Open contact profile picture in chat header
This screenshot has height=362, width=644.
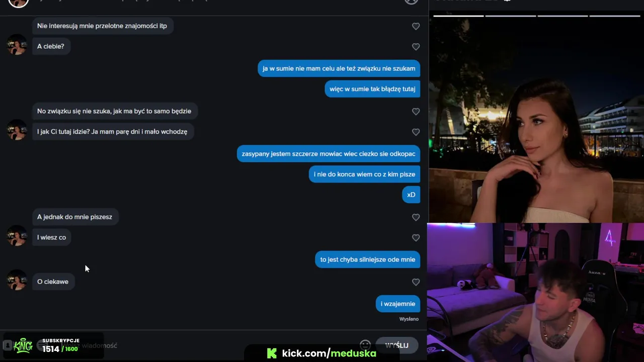[x=18, y=3]
